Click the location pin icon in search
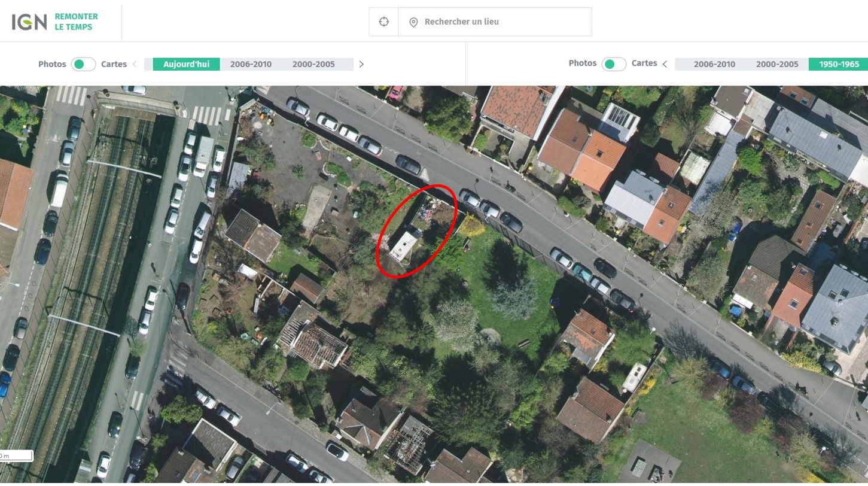Screen dimensions: 868x486 click(x=413, y=22)
